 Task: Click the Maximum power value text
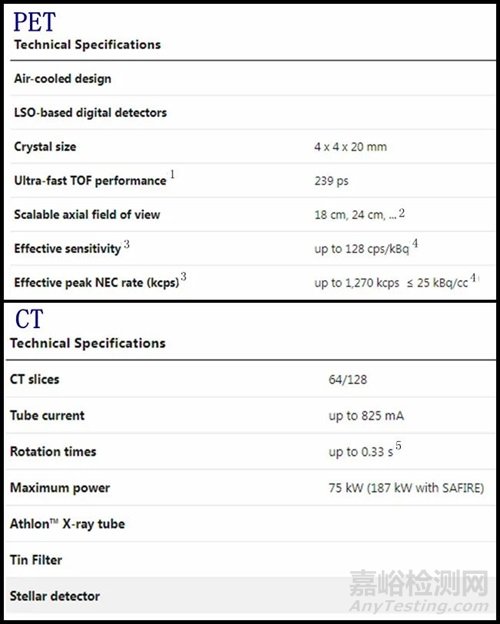click(x=406, y=488)
